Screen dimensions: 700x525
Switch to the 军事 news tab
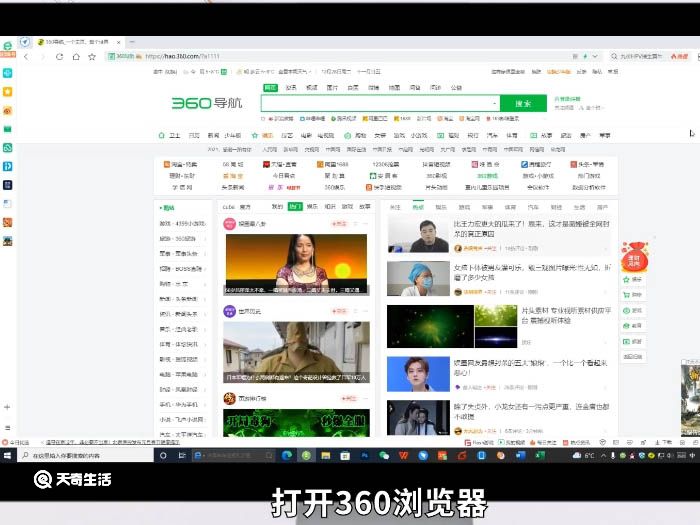(x=487, y=207)
